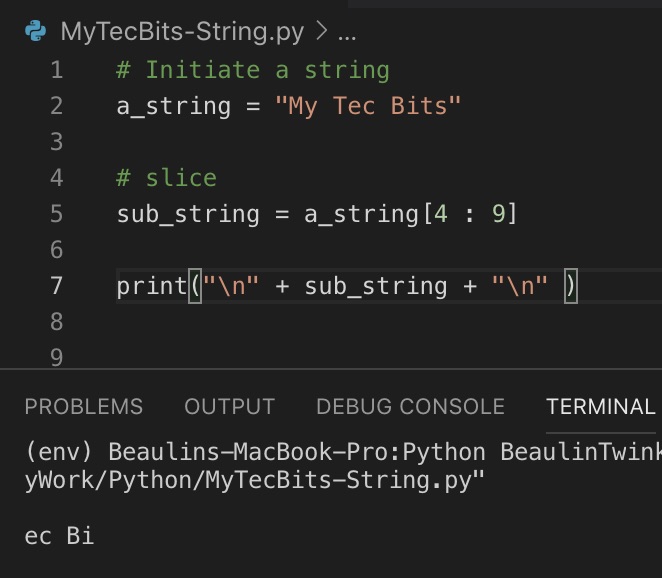Click the Python file icon in breadcrumb
This screenshot has width=662, height=578.
(35, 31)
